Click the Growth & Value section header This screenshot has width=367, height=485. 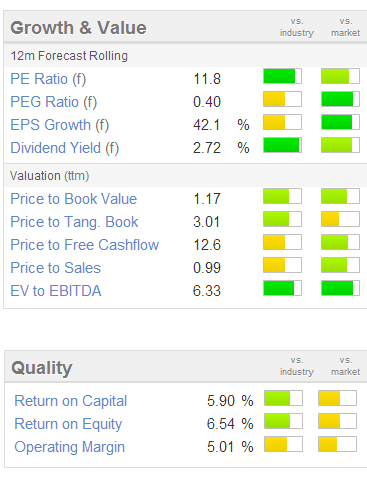coord(78,27)
